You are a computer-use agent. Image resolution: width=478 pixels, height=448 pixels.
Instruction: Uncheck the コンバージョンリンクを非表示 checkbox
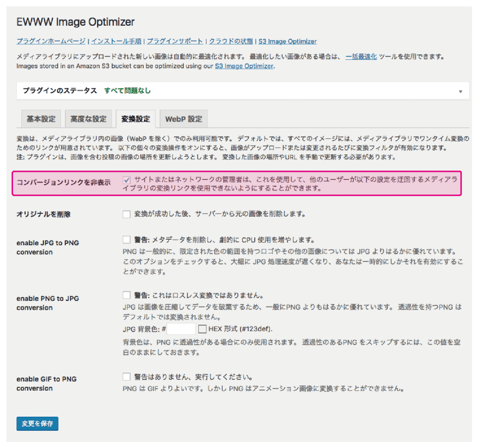coord(127,180)
